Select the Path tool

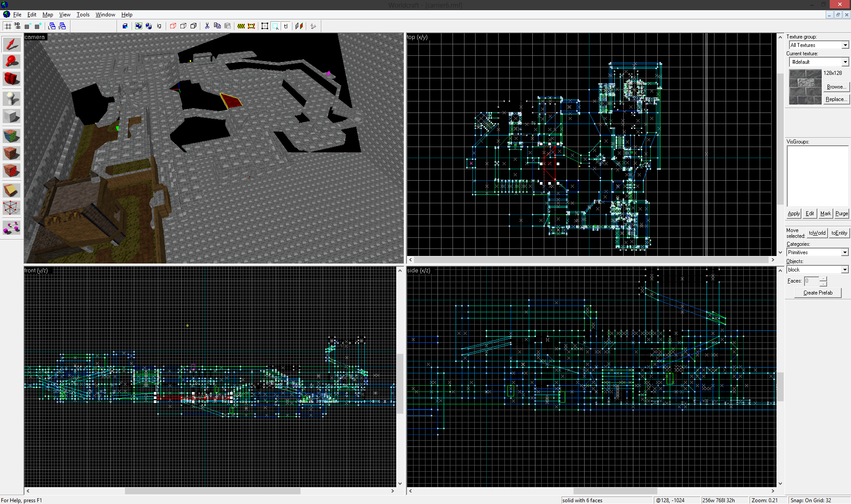[12, 228]
